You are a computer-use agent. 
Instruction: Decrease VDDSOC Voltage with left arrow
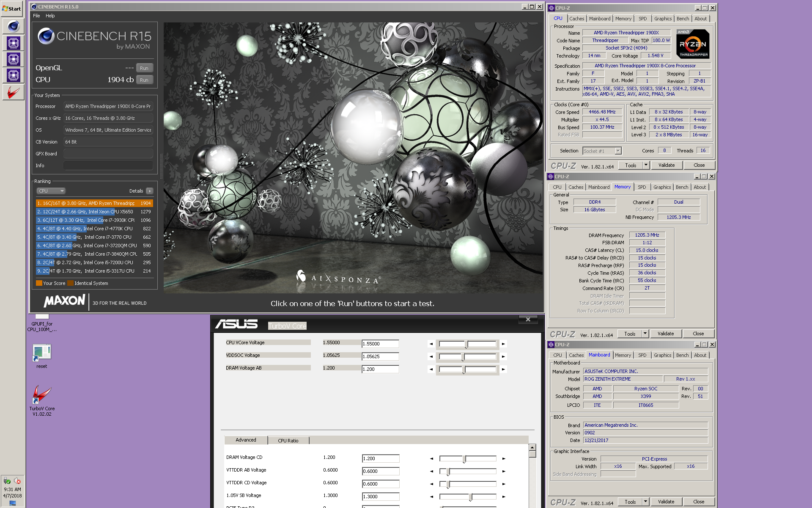click(x=431, y=356)
